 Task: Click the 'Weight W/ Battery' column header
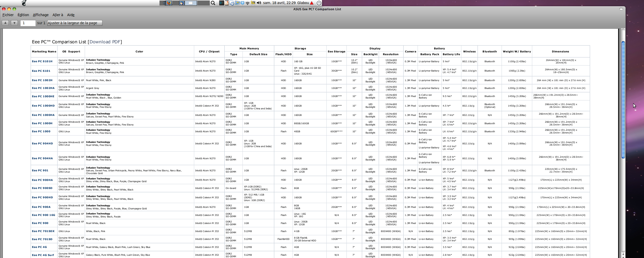coord(517,51)
